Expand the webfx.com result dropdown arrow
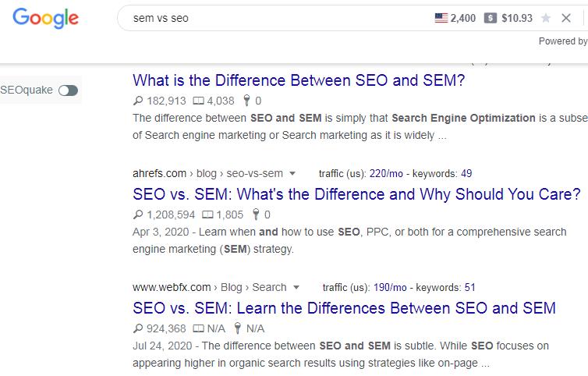This screenshot has width=588, height=376. [296, 288]
